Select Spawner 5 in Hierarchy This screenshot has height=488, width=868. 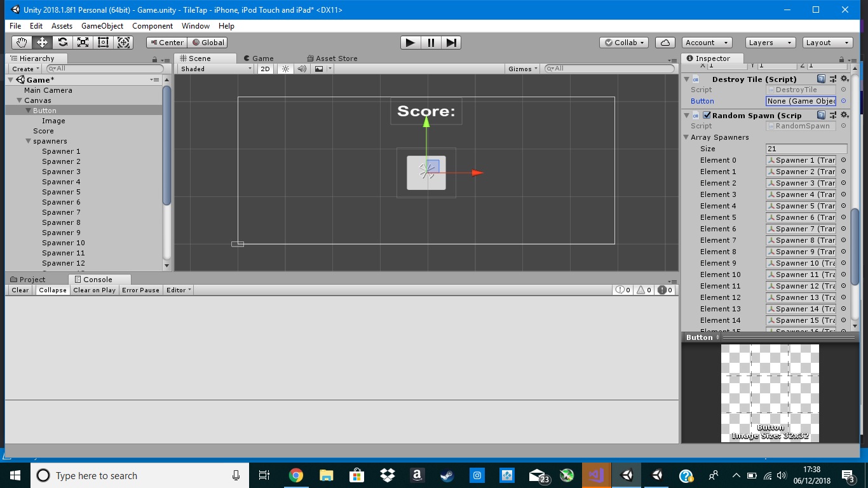coord(61,192)
